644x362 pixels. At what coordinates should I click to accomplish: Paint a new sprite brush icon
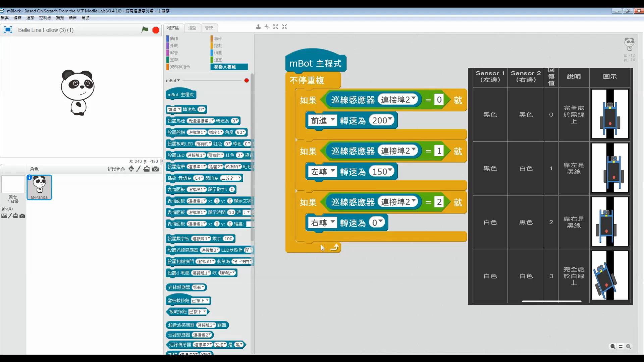coord(139,169)
